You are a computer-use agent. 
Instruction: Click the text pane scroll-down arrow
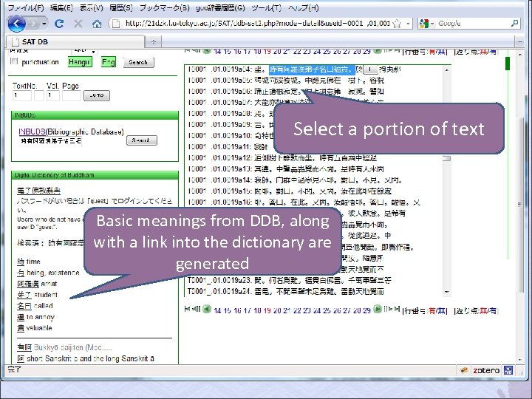pos(447,292)
